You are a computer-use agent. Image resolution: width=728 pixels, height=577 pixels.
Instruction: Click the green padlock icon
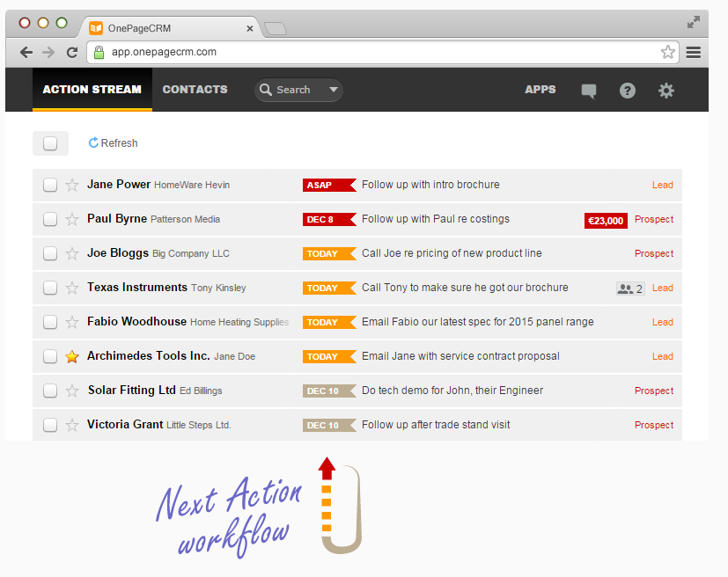pos(99,52)
